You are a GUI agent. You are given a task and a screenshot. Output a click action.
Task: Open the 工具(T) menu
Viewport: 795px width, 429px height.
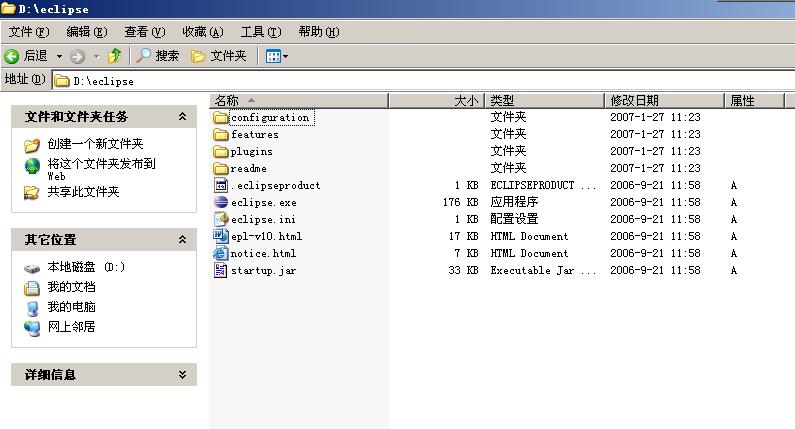(x=261, y=32)
